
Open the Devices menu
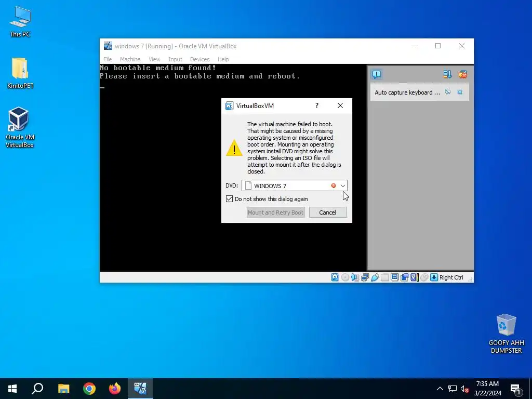(200, 59)
